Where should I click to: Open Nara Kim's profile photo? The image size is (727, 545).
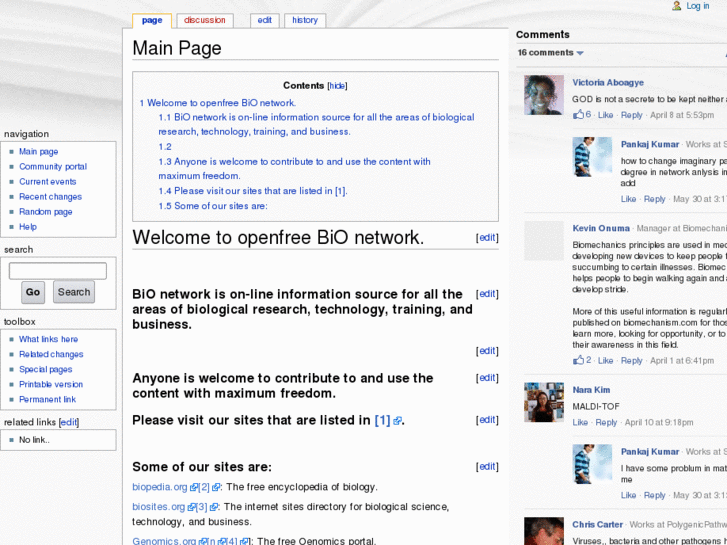pyautogui.click(x=544, y=402)
